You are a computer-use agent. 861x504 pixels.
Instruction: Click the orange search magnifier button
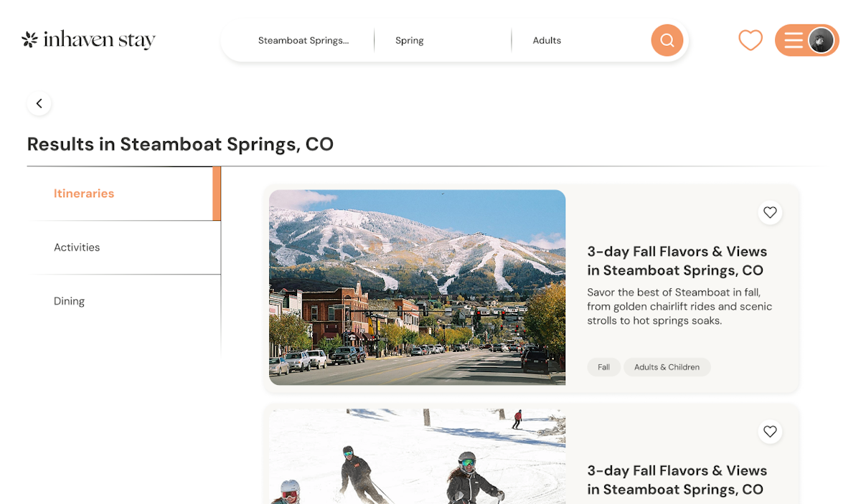(667, 40)
